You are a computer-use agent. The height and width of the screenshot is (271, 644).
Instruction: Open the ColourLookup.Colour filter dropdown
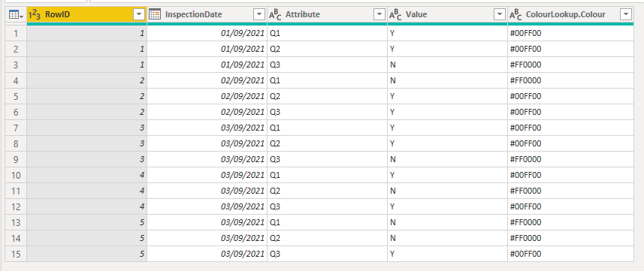[x=625, y=15]
